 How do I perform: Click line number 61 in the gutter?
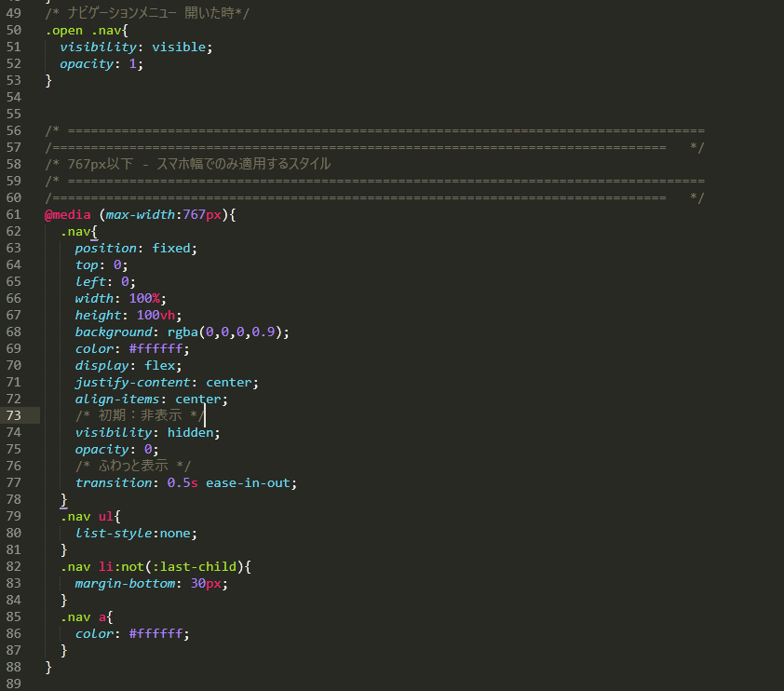tap(13, 215)
